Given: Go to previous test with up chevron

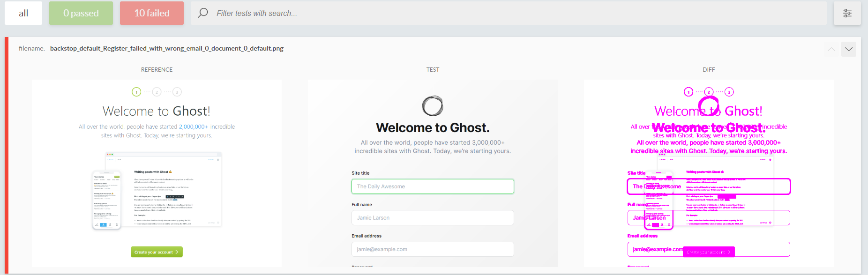Looking at the screenshot, I should click(x=831, y=49).
